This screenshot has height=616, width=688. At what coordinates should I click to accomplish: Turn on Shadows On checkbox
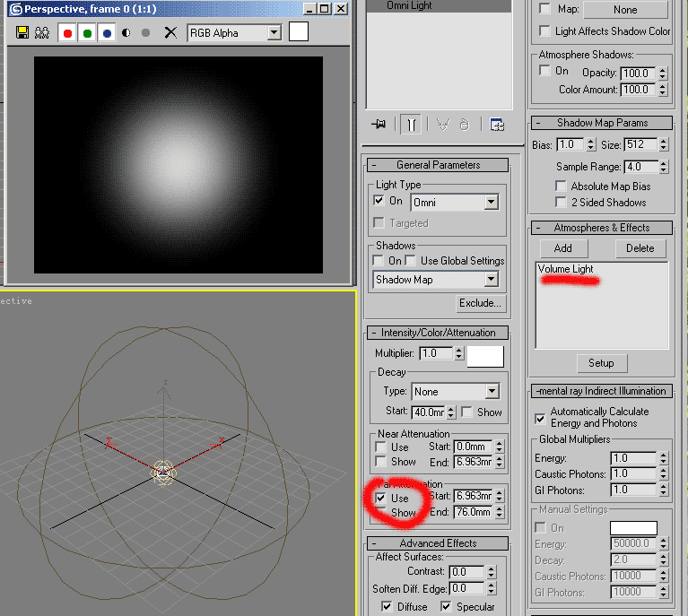click(380, 261)
